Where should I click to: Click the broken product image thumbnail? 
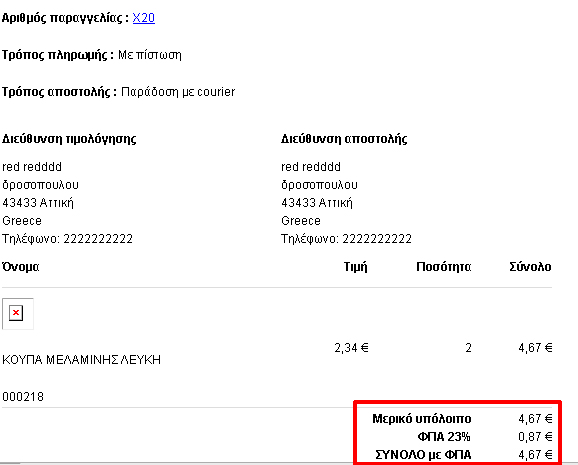[x=18, y=313]
